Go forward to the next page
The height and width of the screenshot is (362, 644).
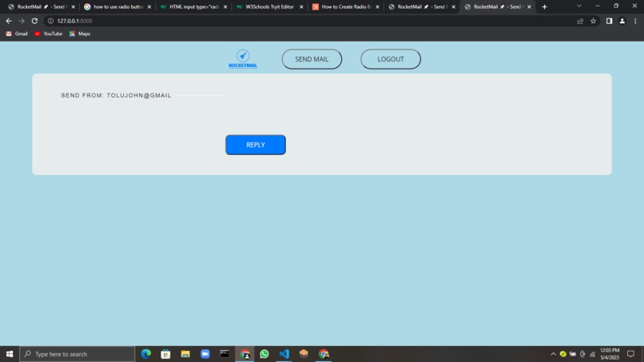point(22,21)
